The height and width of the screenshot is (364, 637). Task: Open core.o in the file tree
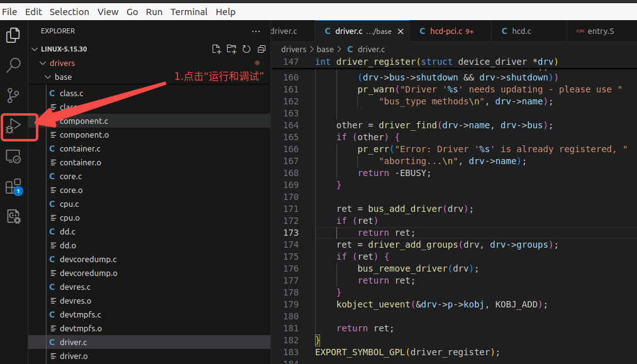pyautogui.click(x=149, y=190)
